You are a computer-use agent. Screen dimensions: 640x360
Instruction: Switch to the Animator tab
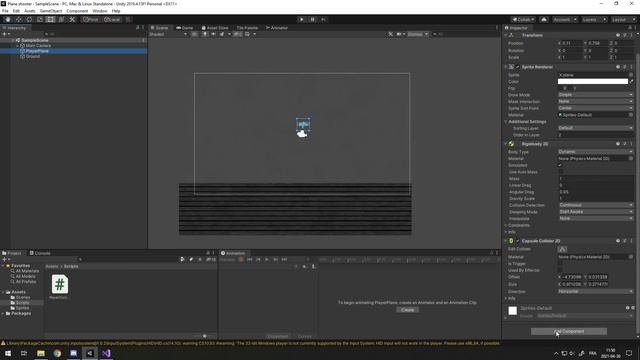point(277,28)
